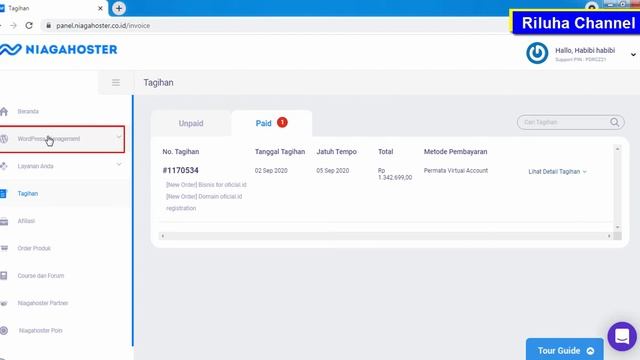Screen dimensions: 640x360
Task: Click the Afiliasi icon
Action: point(4,221)
